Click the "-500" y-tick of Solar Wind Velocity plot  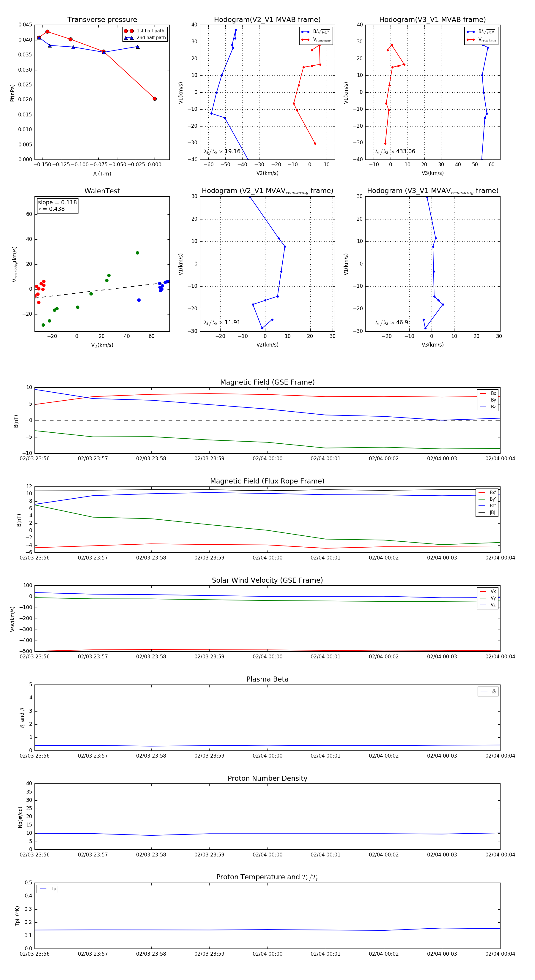coord(26,651)
